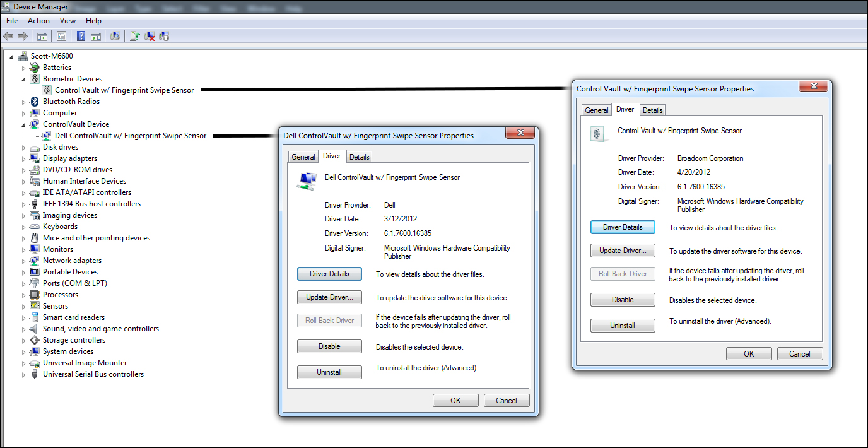
Task: Click the Uninstall toolbar icon with red X
Action: tap(150, 36)
